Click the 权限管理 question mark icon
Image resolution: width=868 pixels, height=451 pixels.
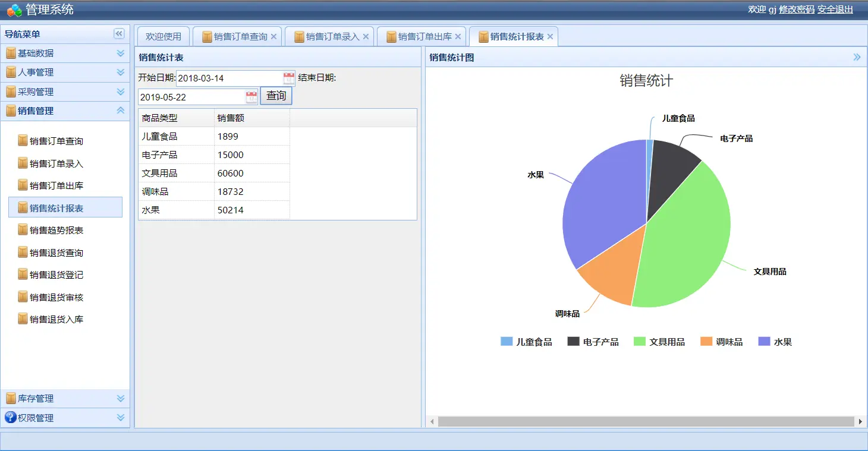click(x=10, y=417)
